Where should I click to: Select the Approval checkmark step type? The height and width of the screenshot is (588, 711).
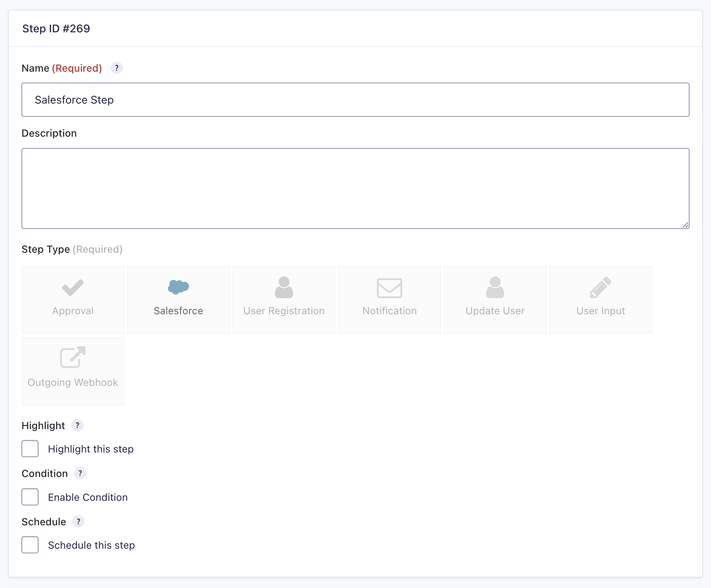pos(73,299)
